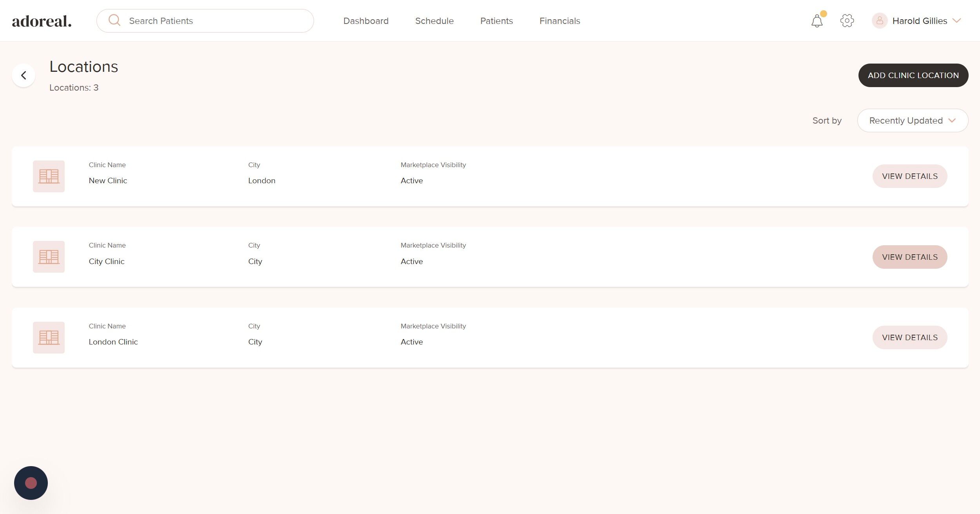Viewport: 980px width, 514px height.
Task: Expand Harold Gillies account chevron
Action: pos(956,21)
